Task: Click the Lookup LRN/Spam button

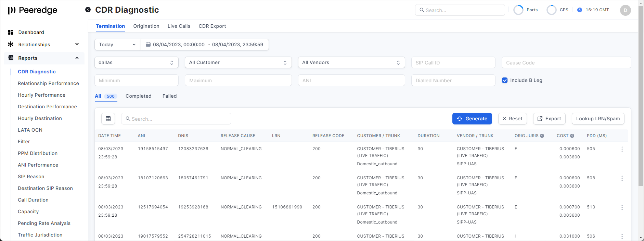Action: 598,119
